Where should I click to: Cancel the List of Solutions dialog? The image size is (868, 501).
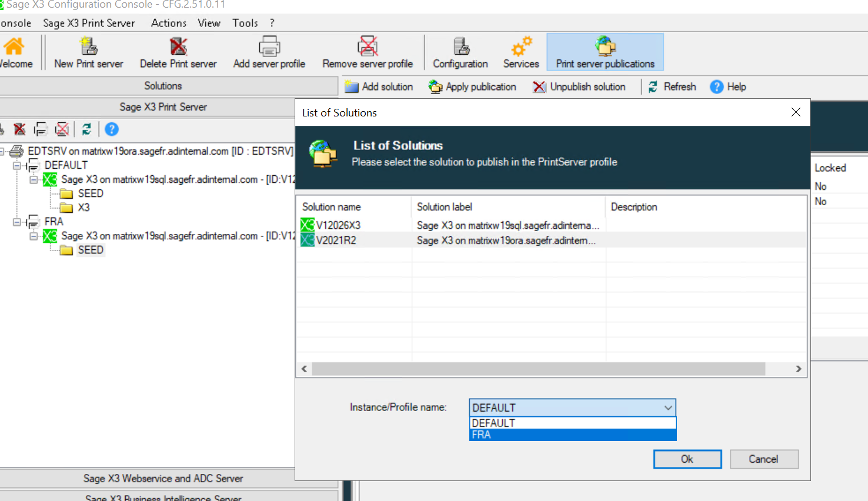(764, 459)
